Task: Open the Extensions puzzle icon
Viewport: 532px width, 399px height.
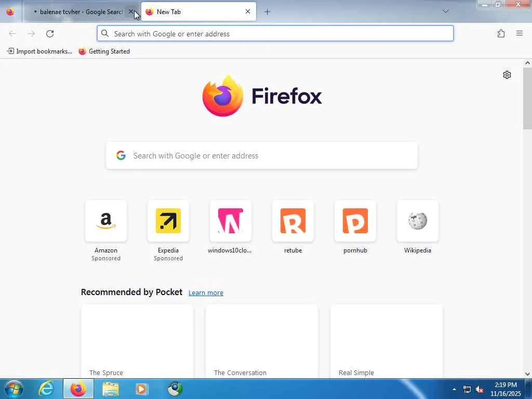Action: point(501,33)
